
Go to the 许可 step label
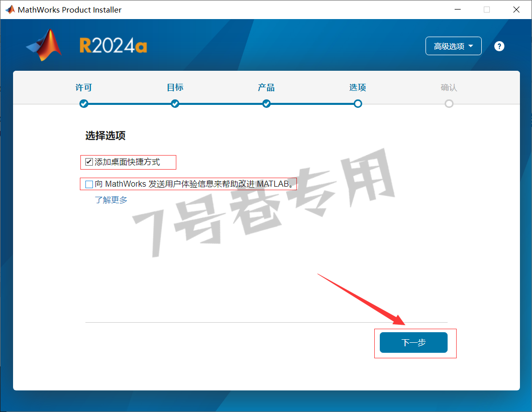click(83, 87)
